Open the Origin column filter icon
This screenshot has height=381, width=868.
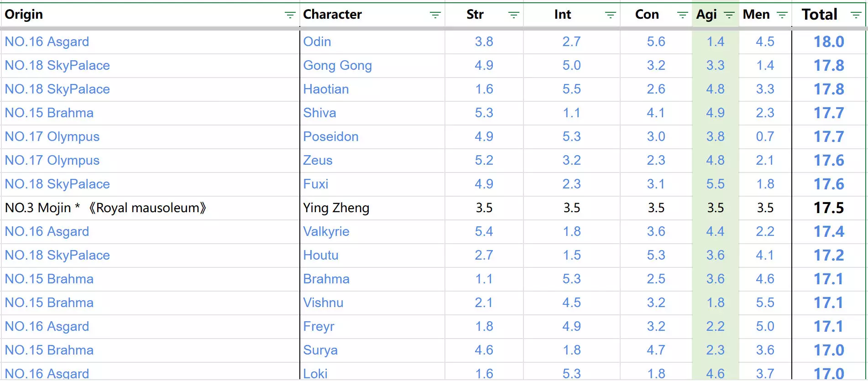pos(290,15)
